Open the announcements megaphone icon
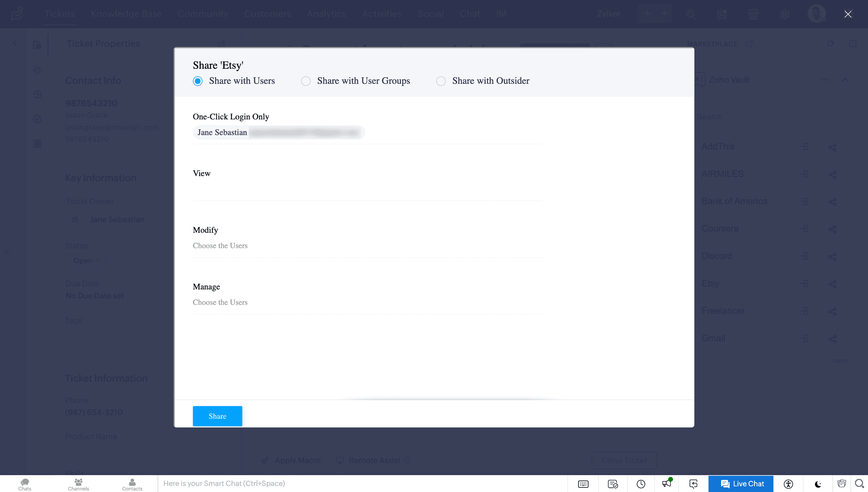868x492 pixels. click(667, 483)
